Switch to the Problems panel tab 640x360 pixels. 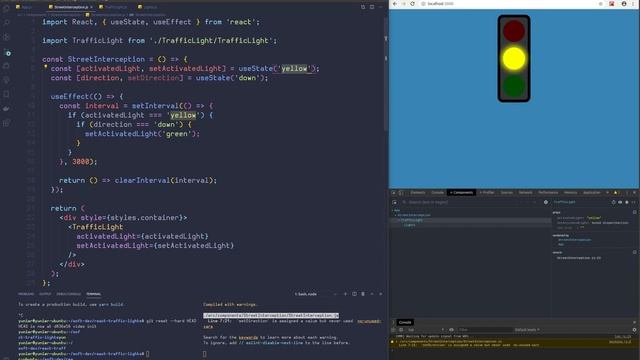pos(26,294)
